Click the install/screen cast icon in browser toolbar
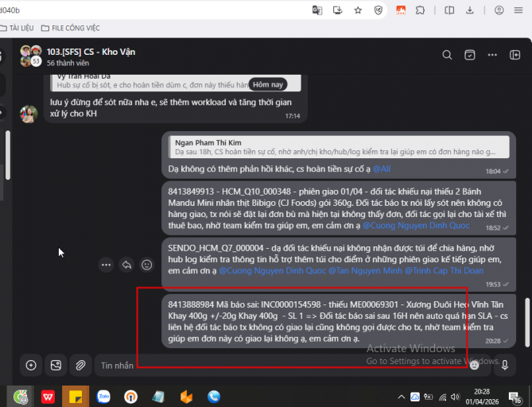 pyautogui.click(x=338, y=10)
